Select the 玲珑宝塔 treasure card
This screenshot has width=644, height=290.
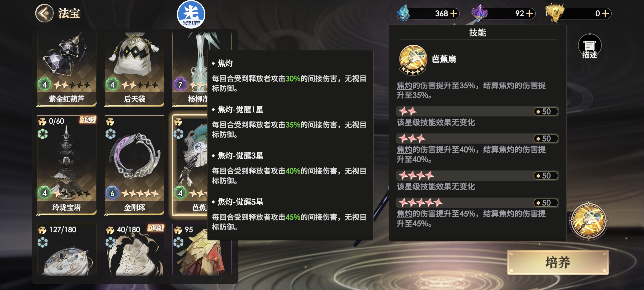tap(66, 165)
